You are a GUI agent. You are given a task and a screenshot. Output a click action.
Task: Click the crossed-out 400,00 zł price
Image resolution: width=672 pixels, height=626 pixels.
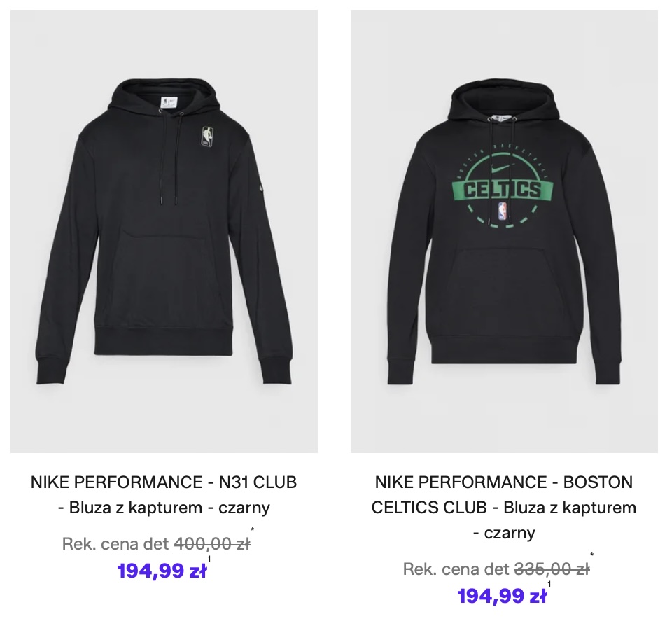point(211,543)
